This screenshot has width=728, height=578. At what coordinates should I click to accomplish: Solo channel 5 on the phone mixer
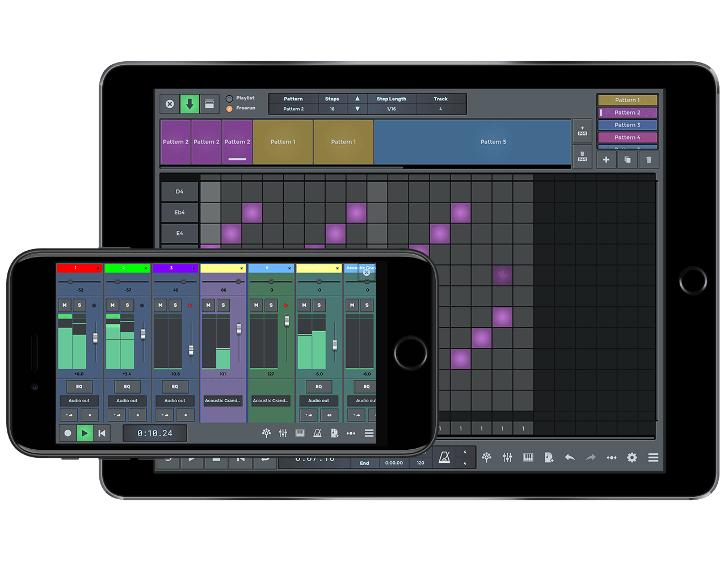pyautogui.click(x=271, y=305)
